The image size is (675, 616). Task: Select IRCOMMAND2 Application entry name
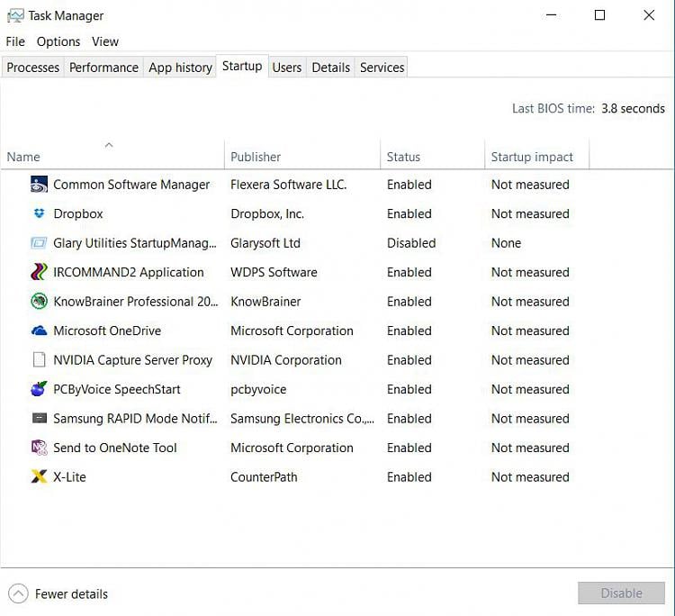click(x=129, y=272)
